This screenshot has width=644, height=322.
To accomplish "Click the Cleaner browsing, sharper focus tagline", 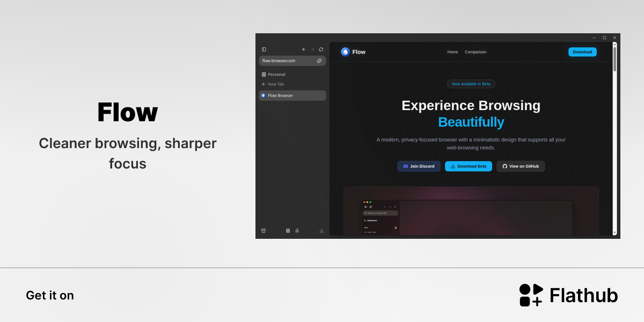I will [128, 153].
